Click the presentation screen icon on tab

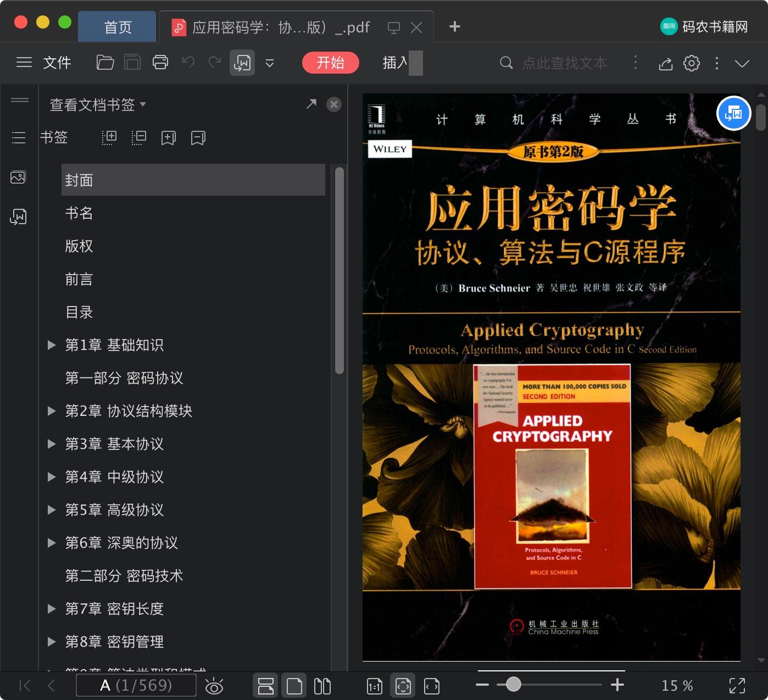point(394,27)
